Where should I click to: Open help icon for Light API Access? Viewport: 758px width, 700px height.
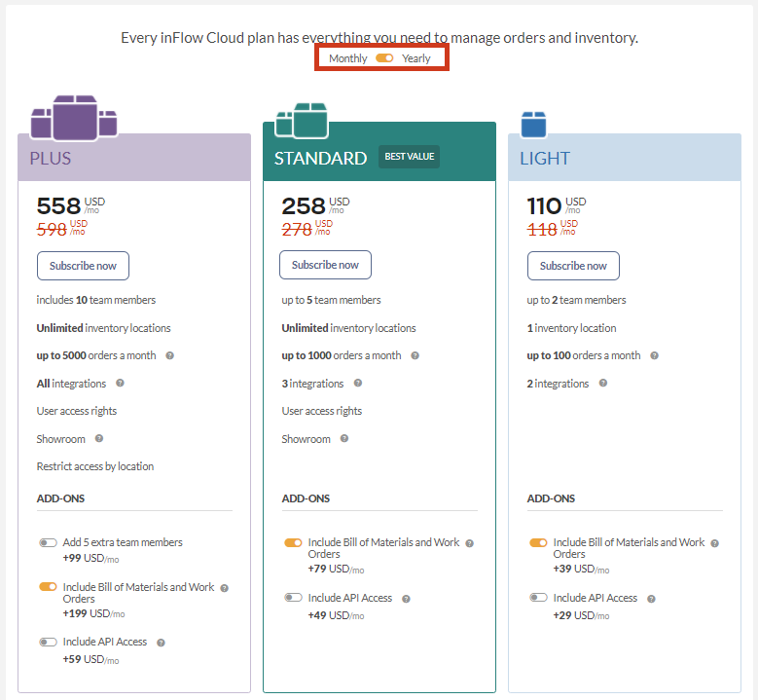[x=651, y=599]
